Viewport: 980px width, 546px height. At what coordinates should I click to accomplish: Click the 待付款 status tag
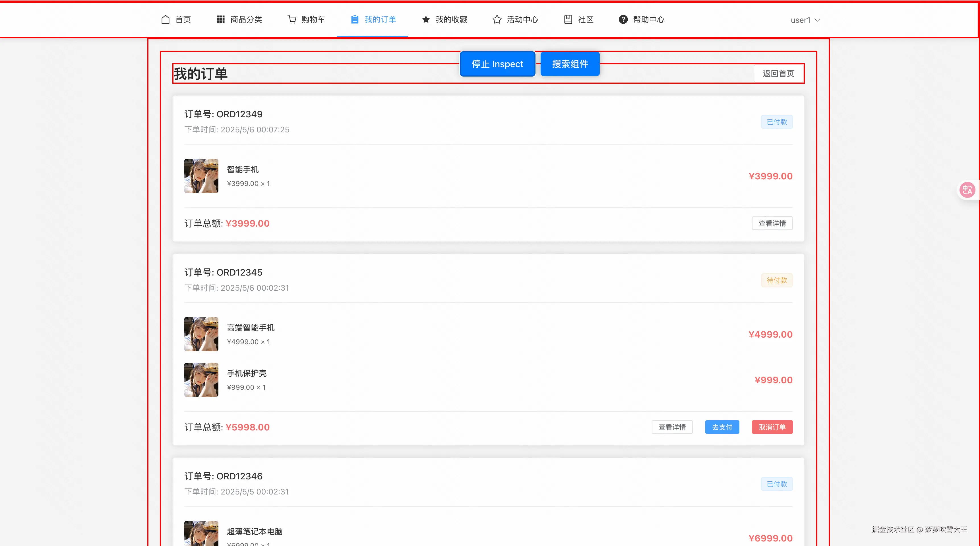pos(776,280)
